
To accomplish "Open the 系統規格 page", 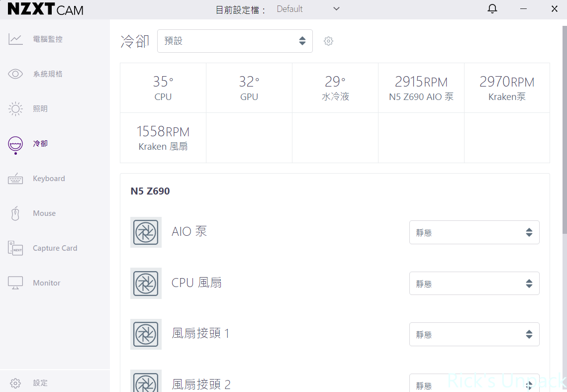I will click(47, 74).
